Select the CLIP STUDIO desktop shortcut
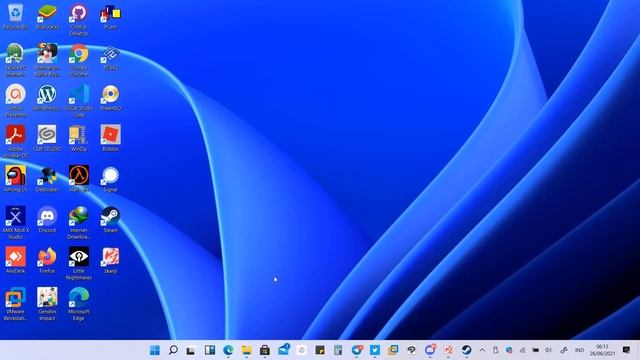 47,138
